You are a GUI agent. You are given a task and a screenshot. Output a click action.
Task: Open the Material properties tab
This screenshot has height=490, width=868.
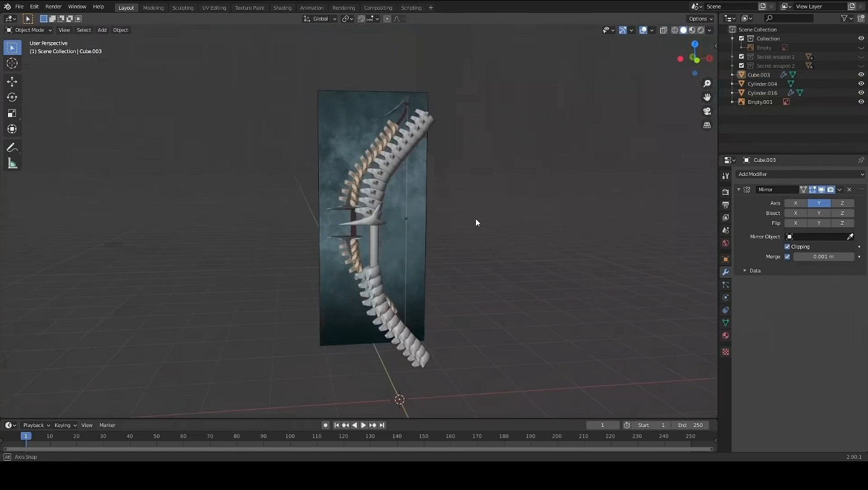click(x=726, y=335)
